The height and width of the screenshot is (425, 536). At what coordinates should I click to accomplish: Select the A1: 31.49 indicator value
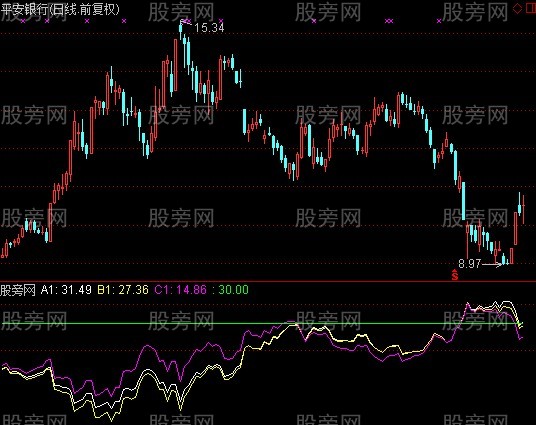click(66, 290)
